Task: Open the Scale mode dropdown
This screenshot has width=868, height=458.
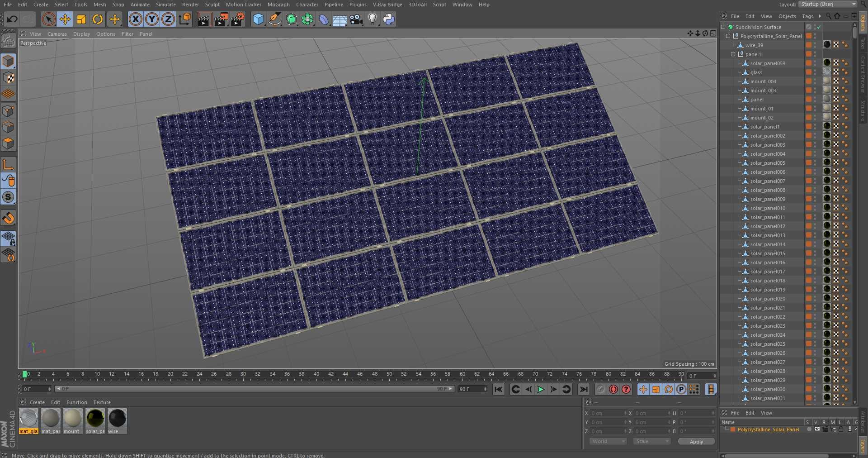Action: pos(651,441)
